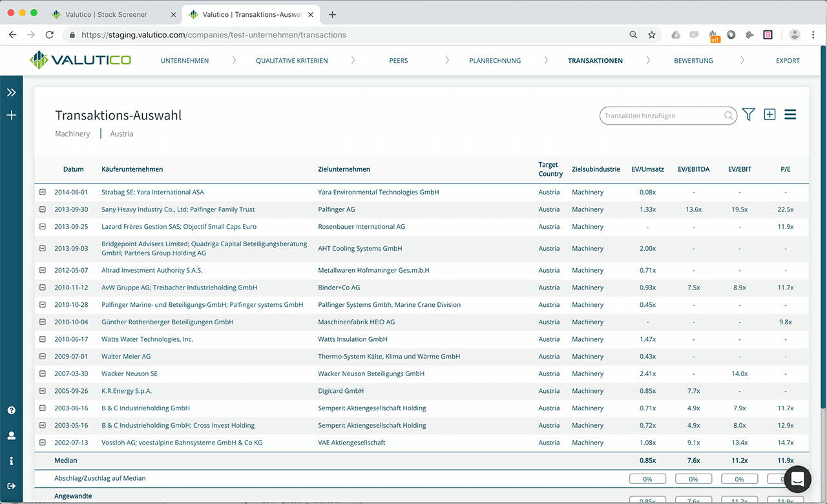Add a transaction using the plus-square icon
827x504 pixels.
click(769, 114)
